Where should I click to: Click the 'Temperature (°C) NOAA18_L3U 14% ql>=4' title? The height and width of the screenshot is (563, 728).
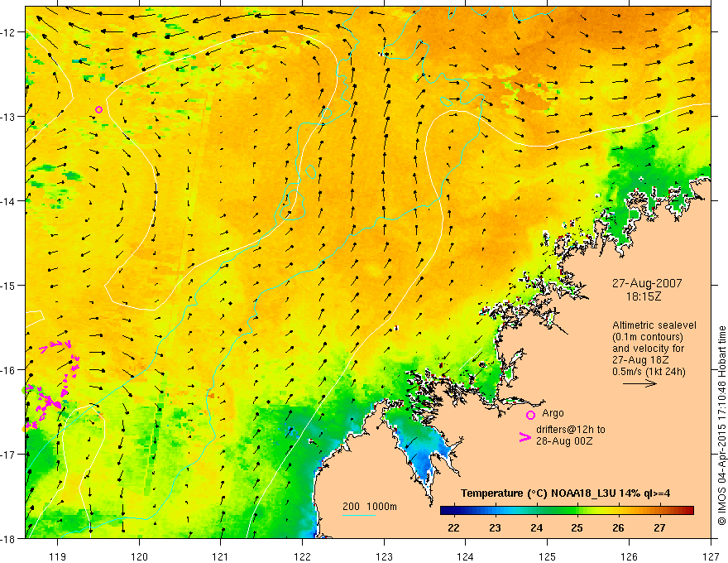point(565,493)
